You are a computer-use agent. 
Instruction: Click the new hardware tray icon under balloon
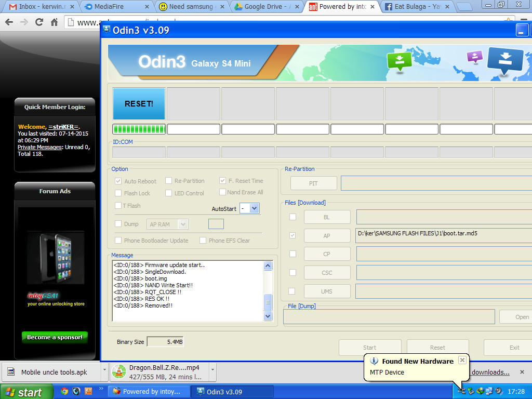pos(461,391)
